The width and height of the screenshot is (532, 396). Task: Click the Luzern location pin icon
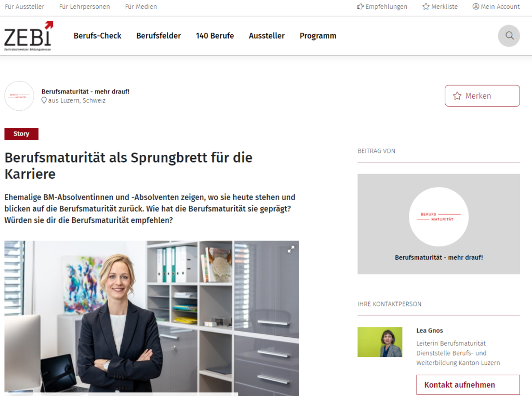(44, 100)
